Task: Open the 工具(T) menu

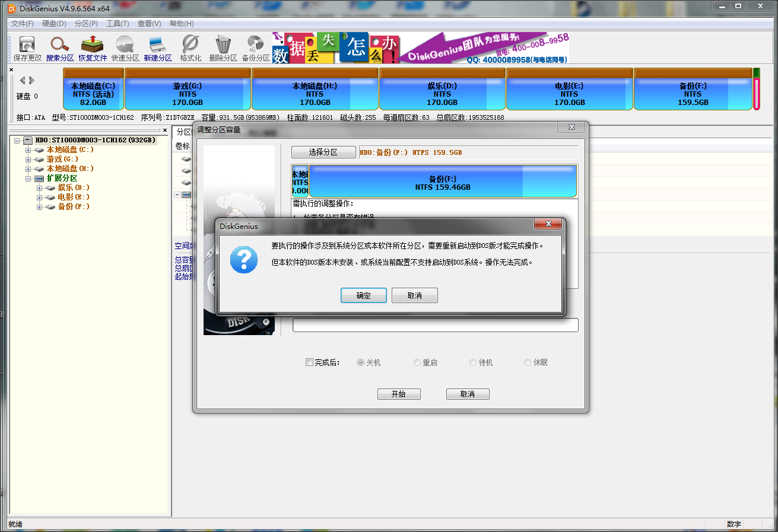Action: tap(118, 24)
